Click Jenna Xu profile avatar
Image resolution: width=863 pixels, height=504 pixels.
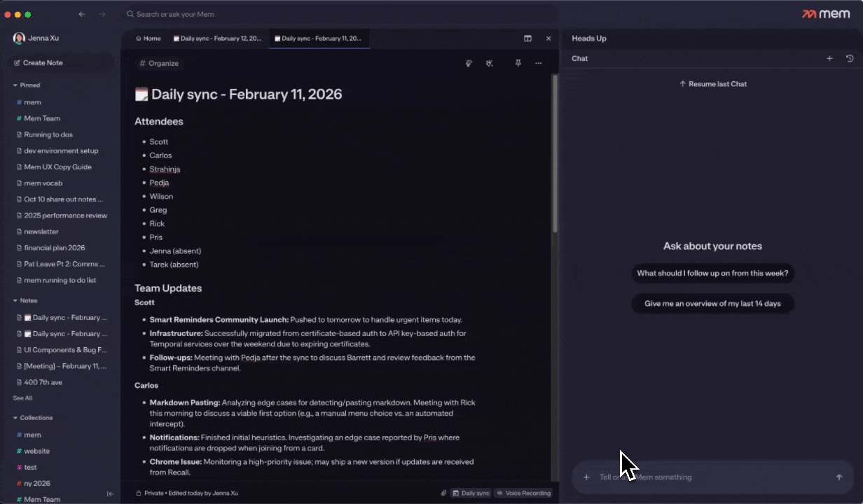click(x=19, y=38)
